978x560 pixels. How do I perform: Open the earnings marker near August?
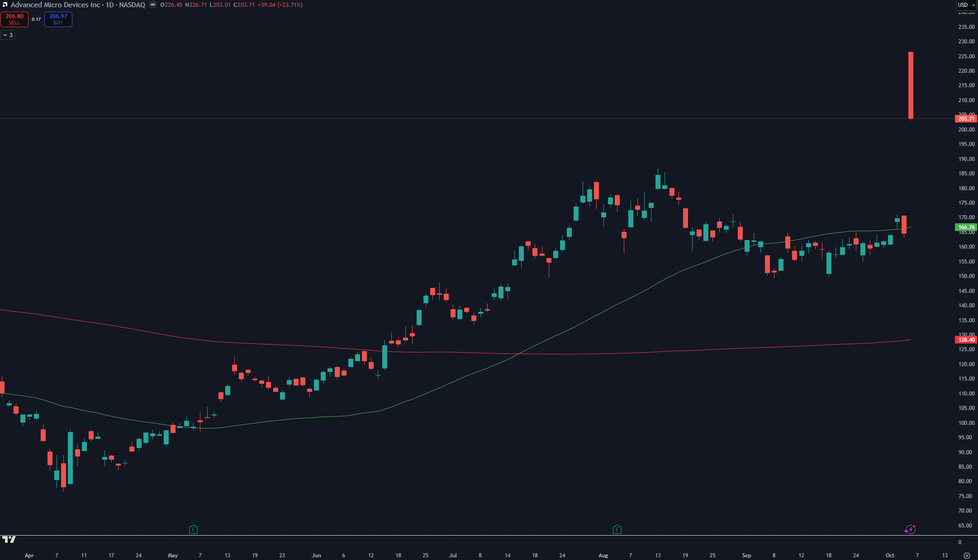(617, 529)
